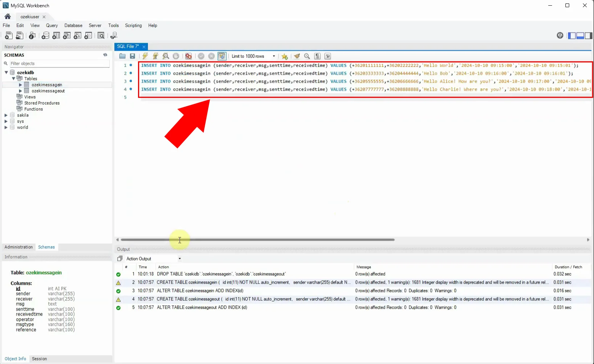
Task: Open the Server menu
Action: pyautogui.click(x=95, y=26)
